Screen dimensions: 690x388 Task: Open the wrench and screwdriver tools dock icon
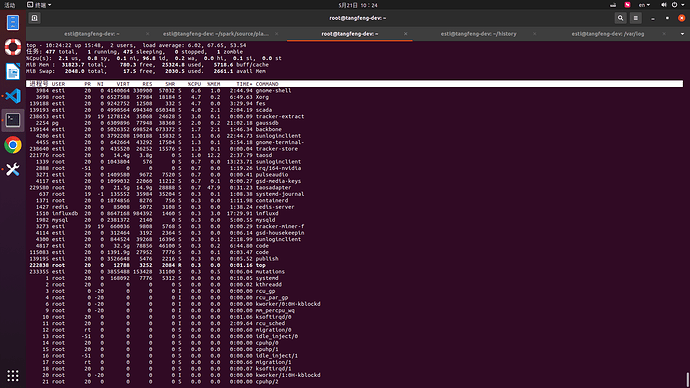coord(13,169)
